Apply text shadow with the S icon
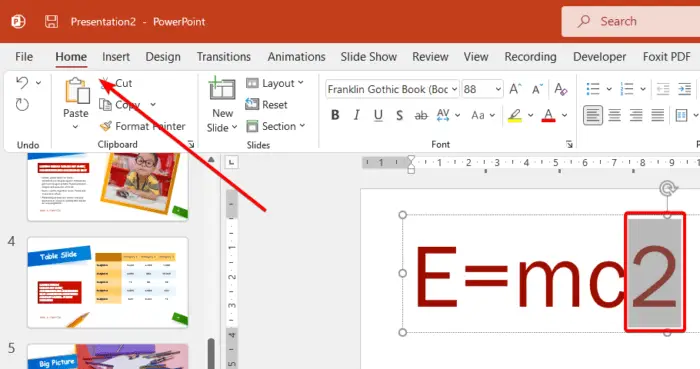The height and width of the screenshot is (369, 700). click(x=400, y=116)
